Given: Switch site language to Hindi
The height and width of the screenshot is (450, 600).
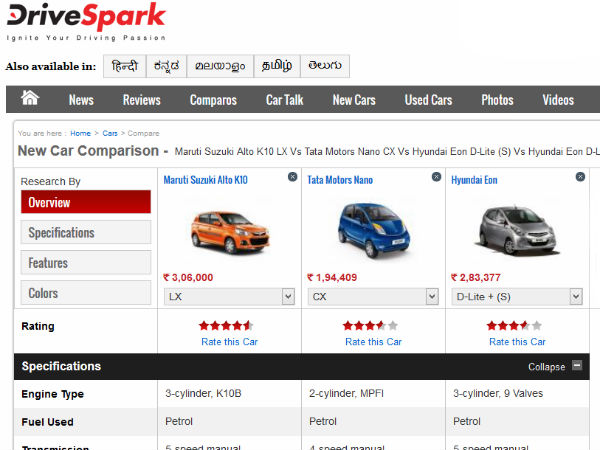Looking at the screenshot, I should (x=124, y=66).
